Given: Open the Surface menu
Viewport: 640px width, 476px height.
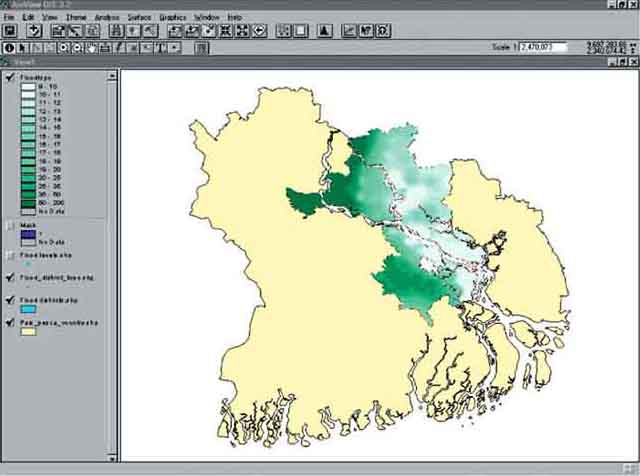Looking at the screenshot, I should 140,18.
